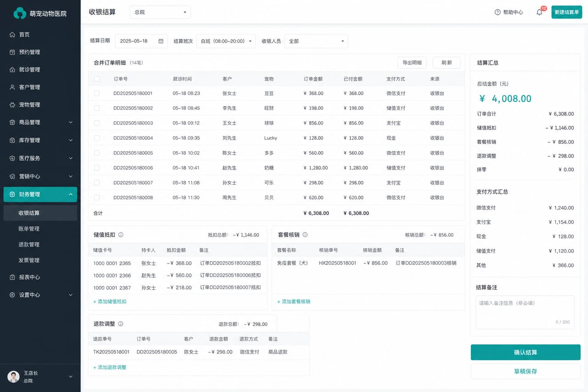Open the 总院 branch dropdown
The image size is (588, 392).
[x=160, y=12]
